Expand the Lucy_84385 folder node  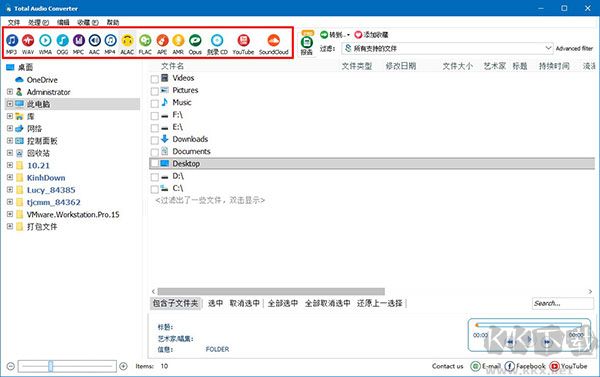coord(10,189)
